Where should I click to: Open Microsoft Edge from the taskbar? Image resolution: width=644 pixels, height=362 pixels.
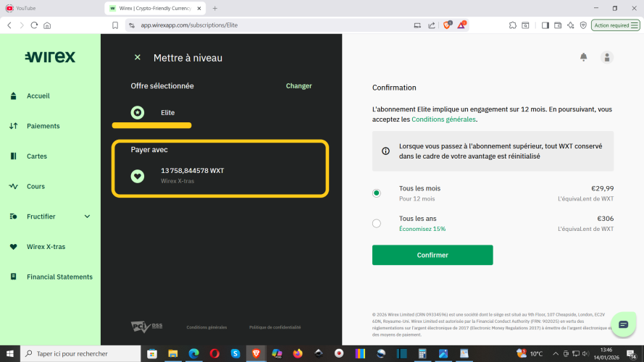click(194, 353)
